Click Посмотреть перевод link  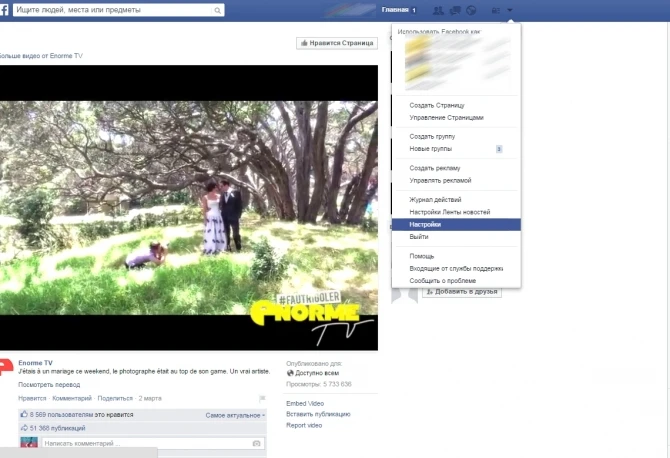(x=49, y=385)
